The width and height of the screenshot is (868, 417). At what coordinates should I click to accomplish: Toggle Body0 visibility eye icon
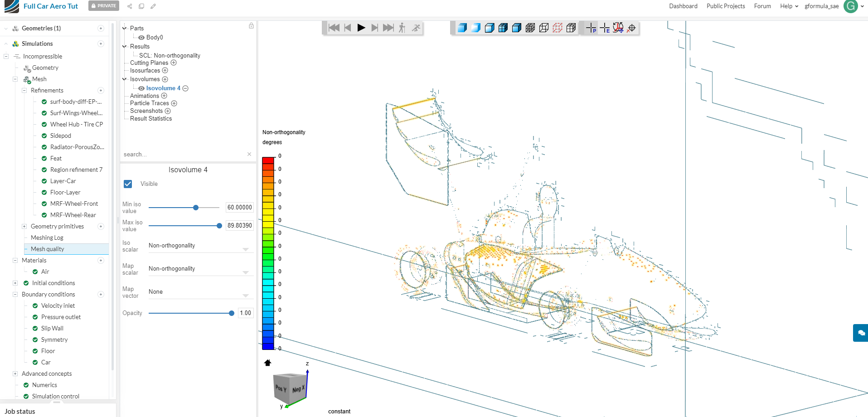(x=141, y=38)
